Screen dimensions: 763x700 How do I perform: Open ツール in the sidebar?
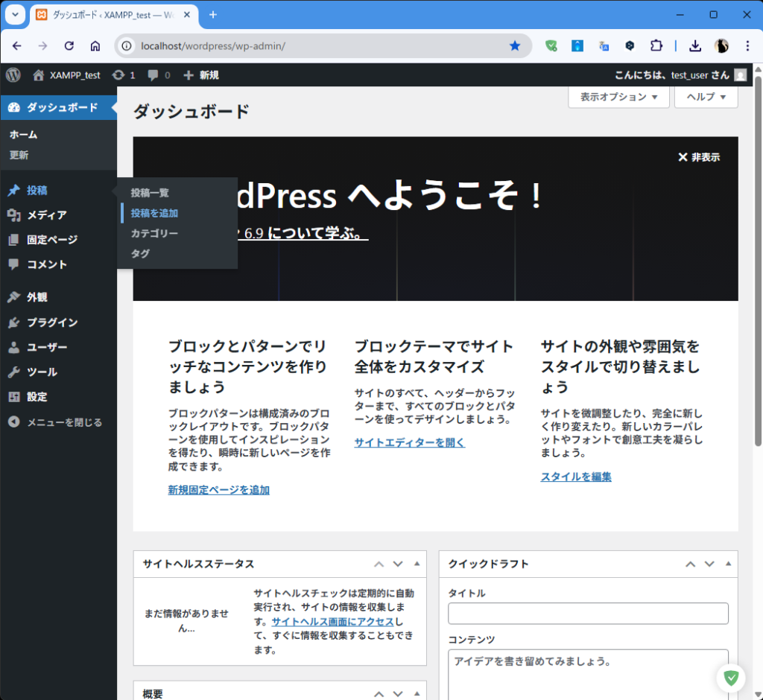tap(42, 372)
